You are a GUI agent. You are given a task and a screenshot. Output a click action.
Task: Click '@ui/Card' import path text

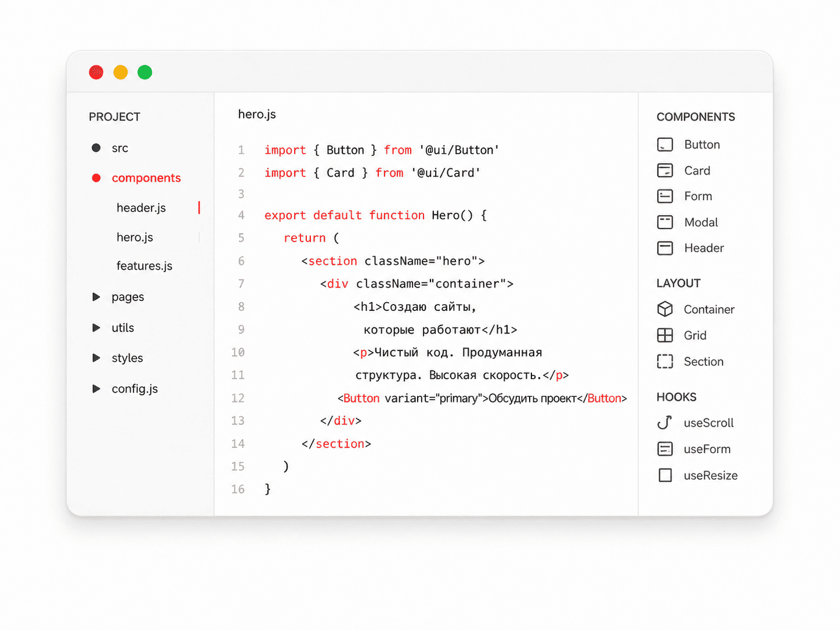(446, 173)
